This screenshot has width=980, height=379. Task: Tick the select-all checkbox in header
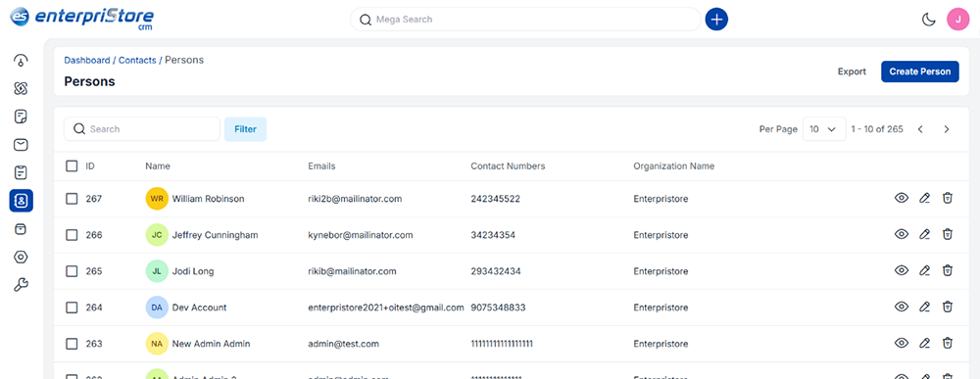click(x=72, y=166)
